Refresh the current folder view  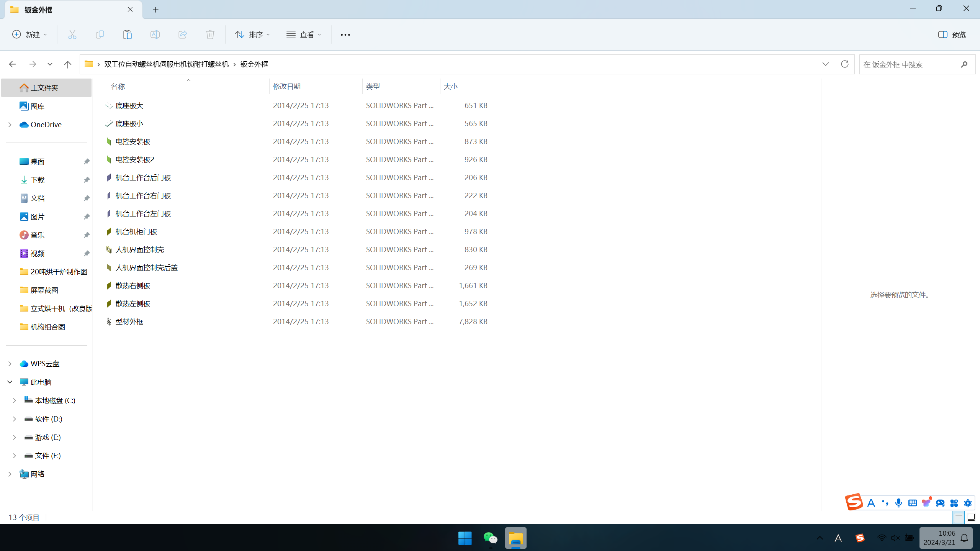click(x=844, y=64)
